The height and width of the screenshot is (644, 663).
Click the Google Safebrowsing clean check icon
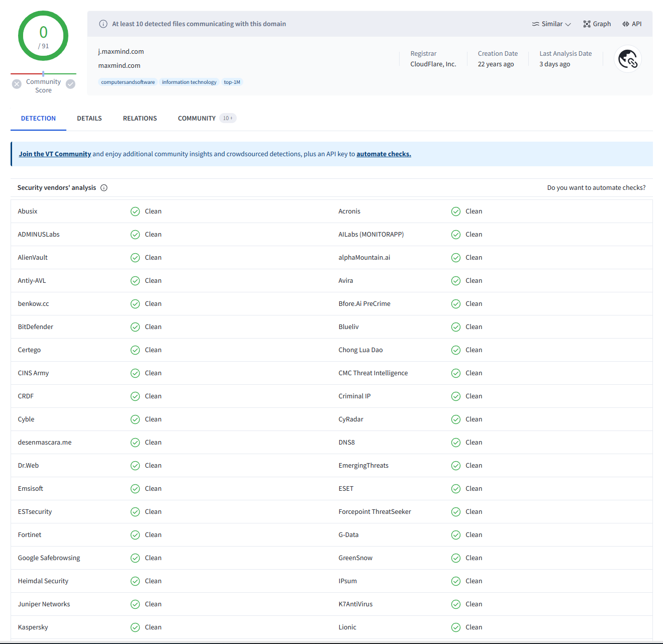[135, 558]
